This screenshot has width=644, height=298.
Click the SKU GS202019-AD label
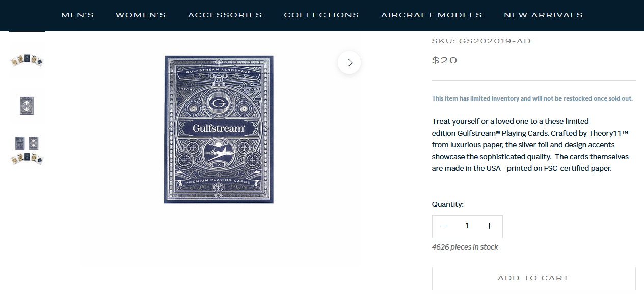[x=481, y=41]
